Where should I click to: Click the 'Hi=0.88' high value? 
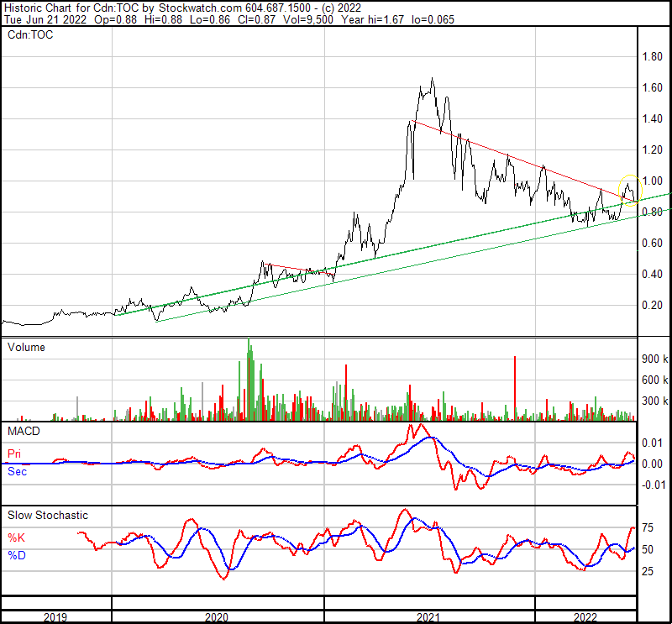click(x=163, y=19)
